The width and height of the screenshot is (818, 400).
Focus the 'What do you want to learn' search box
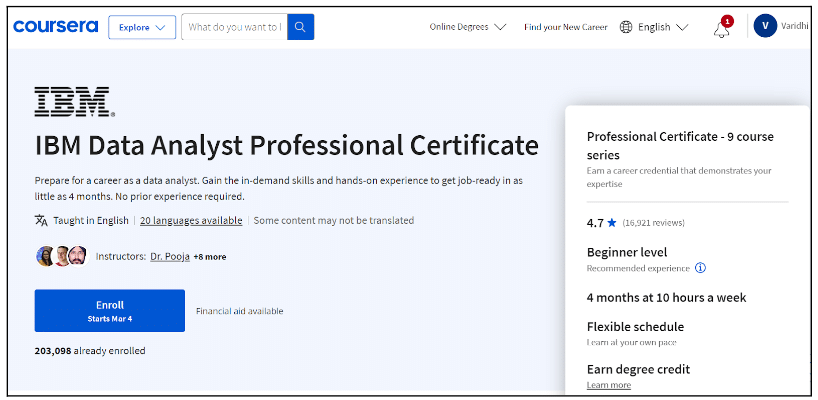pos(234,27)
